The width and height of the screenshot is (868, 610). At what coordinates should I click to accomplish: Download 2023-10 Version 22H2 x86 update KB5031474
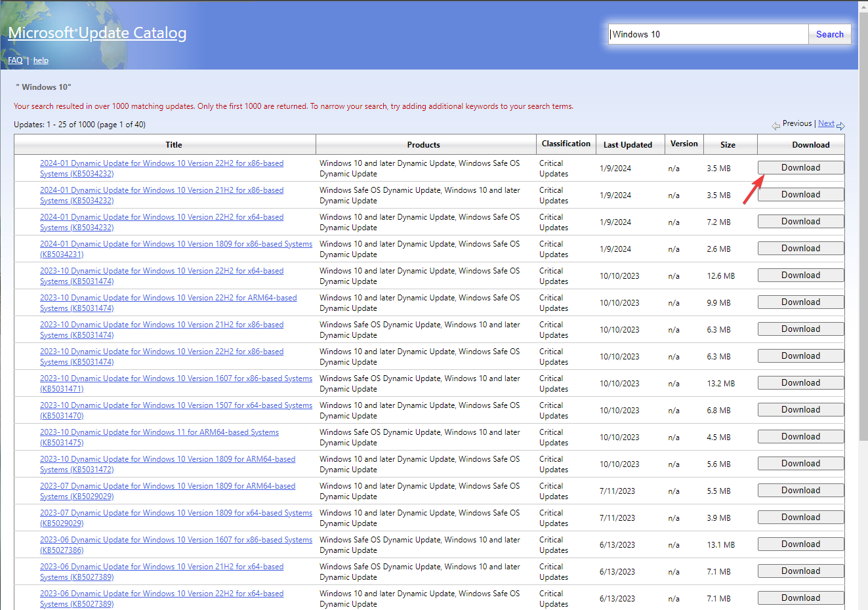coord(800,356)
